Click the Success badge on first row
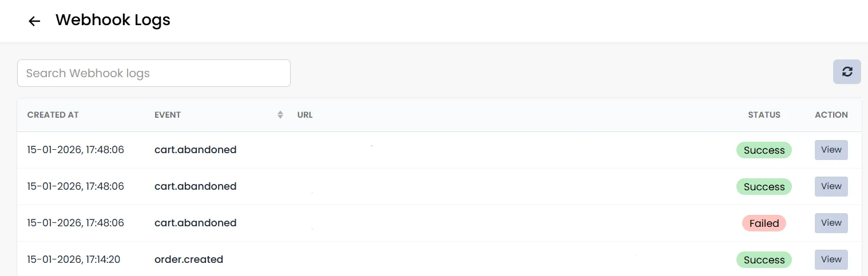The width and height of the screenshot is (868, 276). 764,150
